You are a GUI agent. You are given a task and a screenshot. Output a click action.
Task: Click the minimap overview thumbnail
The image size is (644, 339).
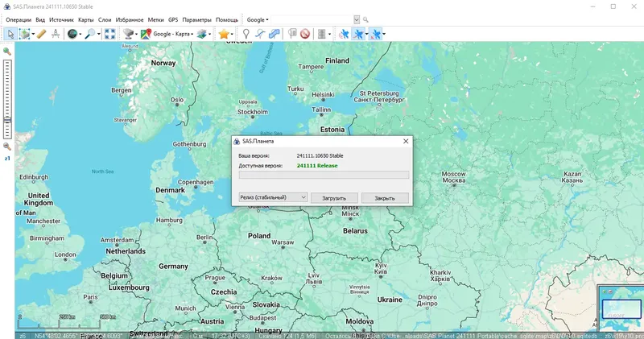click(x=621, y=308)
